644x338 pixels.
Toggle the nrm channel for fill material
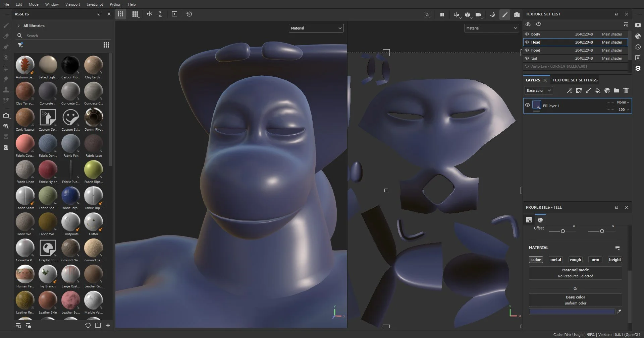[595, 260]
